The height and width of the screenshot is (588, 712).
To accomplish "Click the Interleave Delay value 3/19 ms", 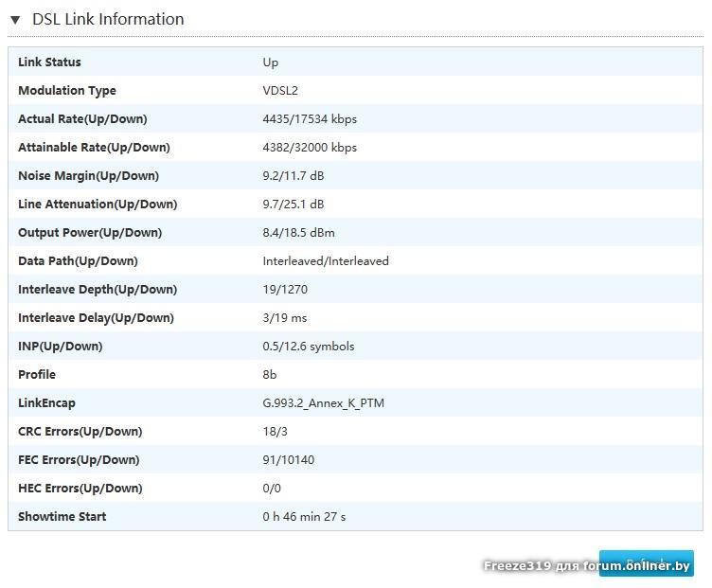I will [x=285, y=318].
